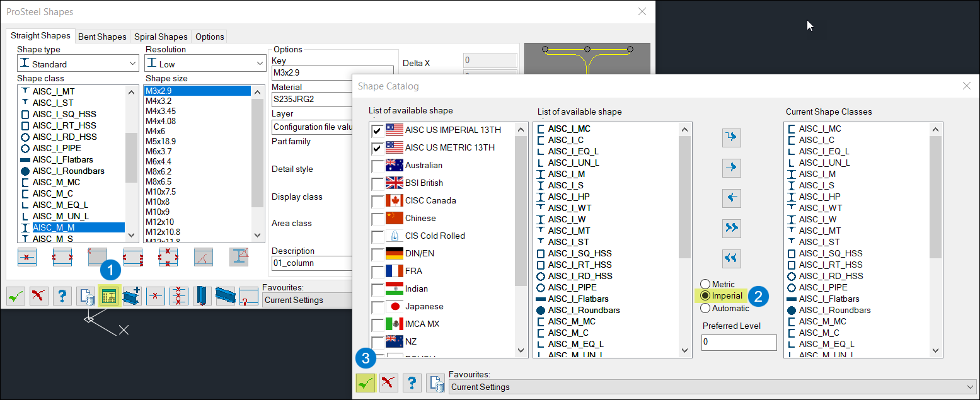The image size is (980, 400).
Task: Accept Shape Catalog with green checkmark
Action: pyautogui.click(x=366, y=382)
